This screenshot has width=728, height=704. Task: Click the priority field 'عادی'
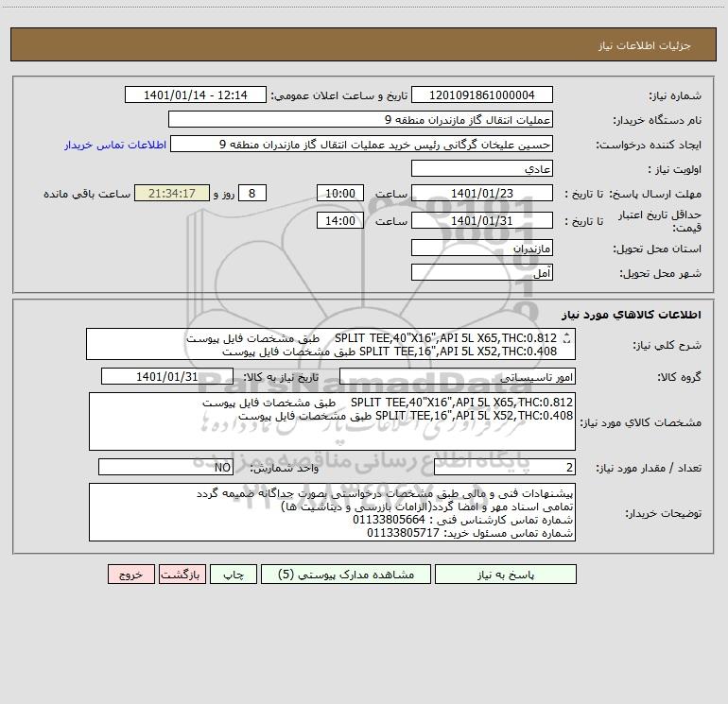(x=482, y=168)
